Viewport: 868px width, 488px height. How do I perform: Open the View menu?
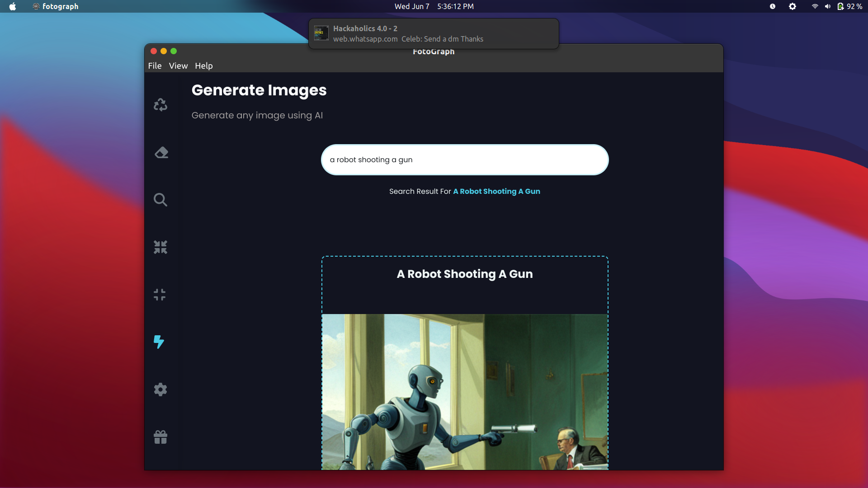click(178, 66)
